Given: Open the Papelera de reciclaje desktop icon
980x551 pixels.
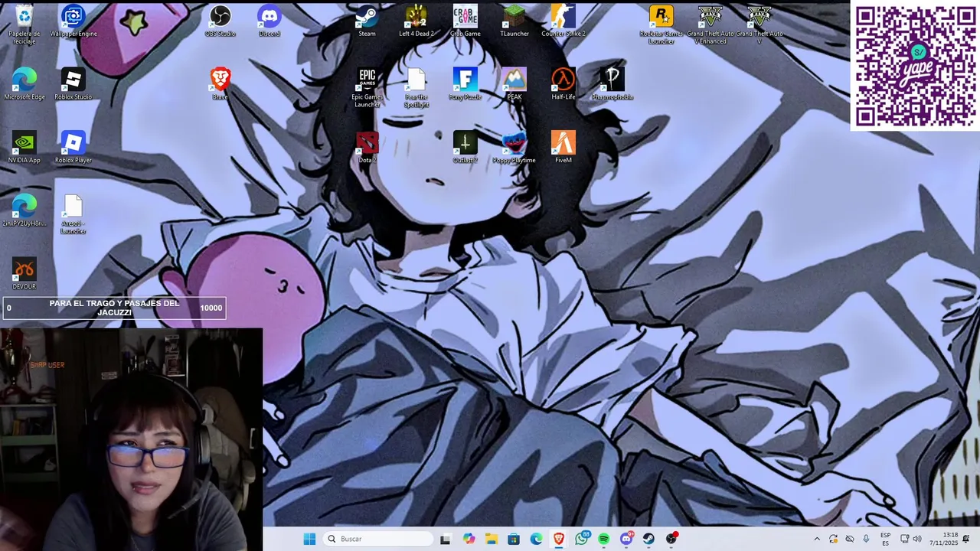Looking at the screenshot, I should 24,23.
